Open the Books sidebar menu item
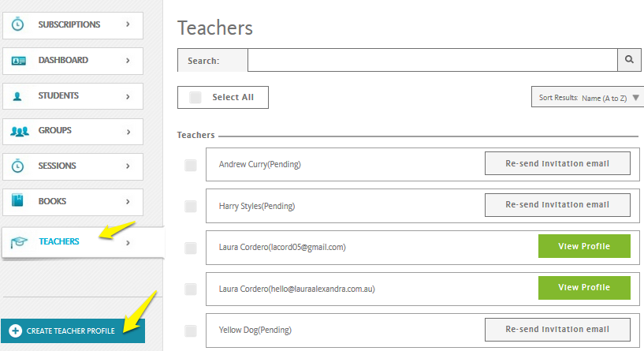 click(x=73, y=202)
